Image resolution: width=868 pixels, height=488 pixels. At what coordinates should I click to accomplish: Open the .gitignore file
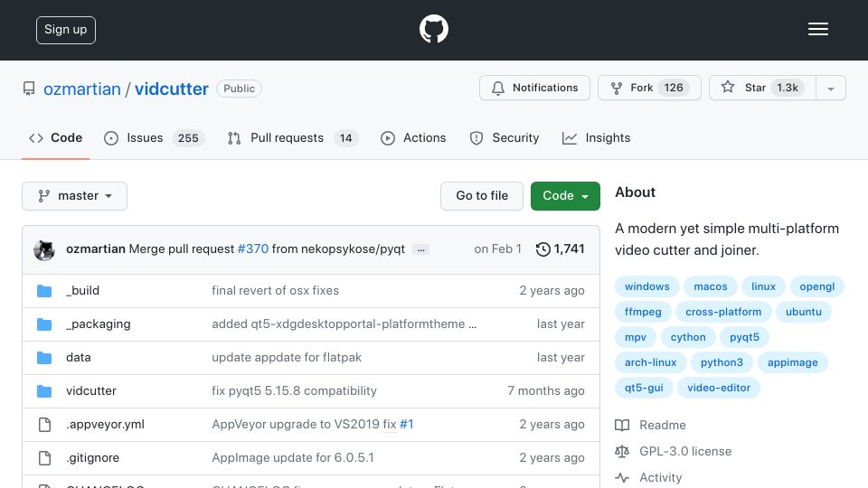click(x=92, y=458)
